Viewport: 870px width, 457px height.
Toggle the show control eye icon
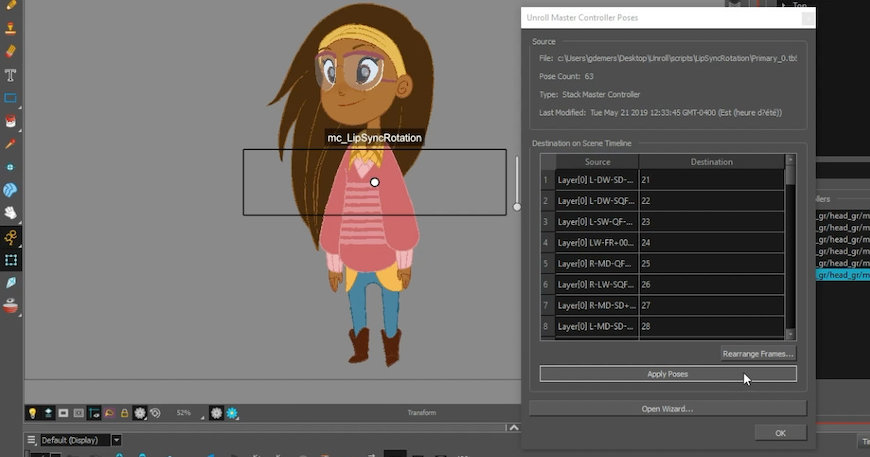[x=94, y=413]
